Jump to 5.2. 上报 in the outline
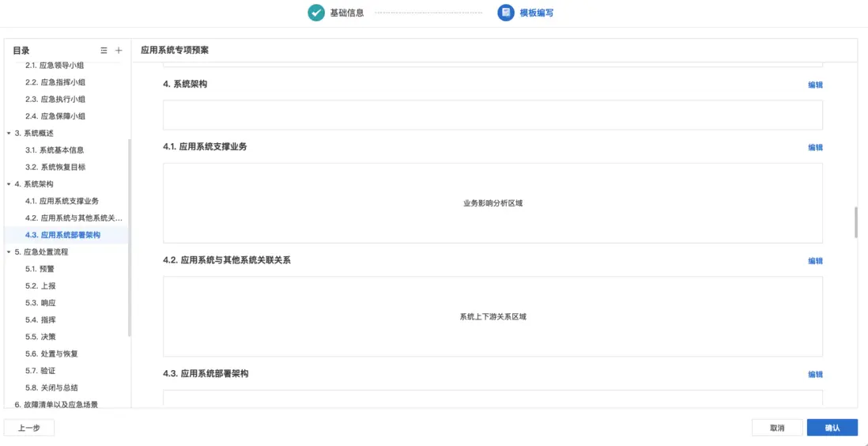The width and height of the screenshot is (868, 446). [40, 286]
